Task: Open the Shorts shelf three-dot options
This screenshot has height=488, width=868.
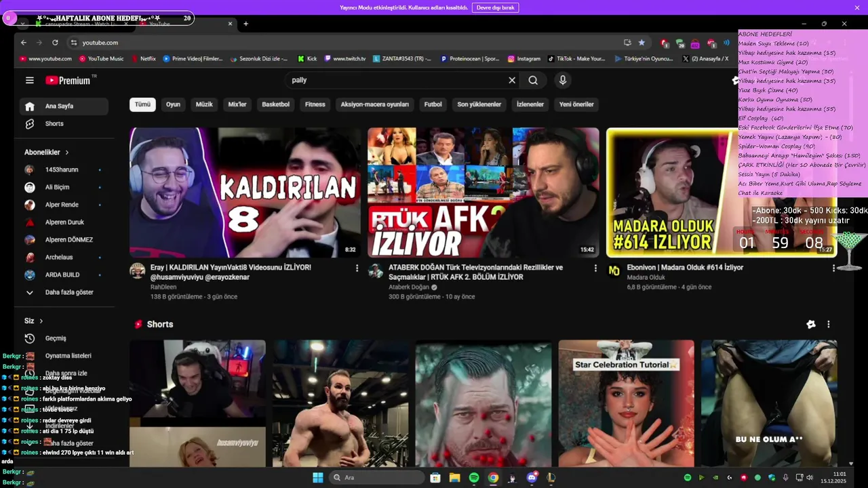Action: (x=828, y=325)
